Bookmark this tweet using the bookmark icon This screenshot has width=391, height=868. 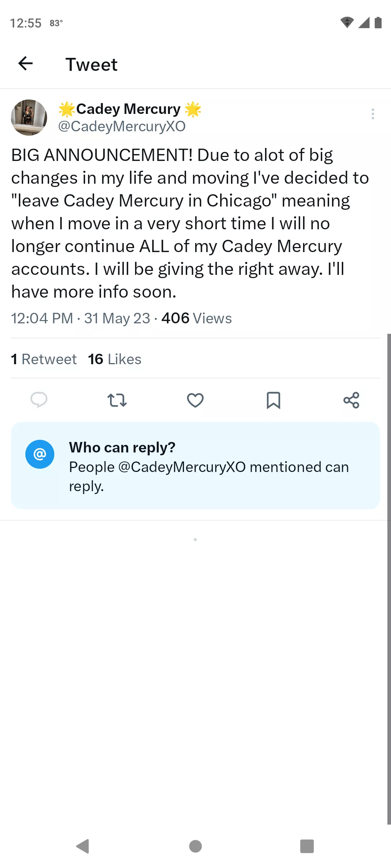click(273, 400)
